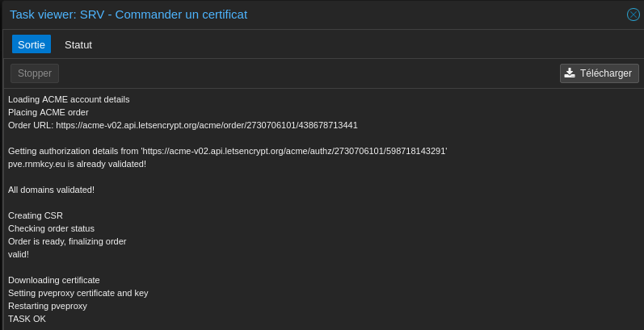Image resolution: width=644 pixels, height=330 pixels.
Task: Click the 'Order is ready, finalizing order' line
Action: (67, 241)
